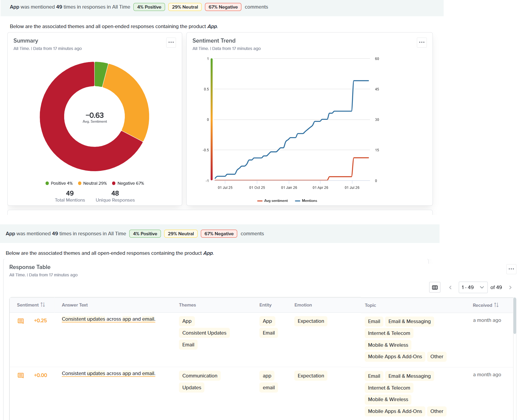525x420 pixels.
Task: Open Summary widget three-dot options menu
Action: click(171, 42)
